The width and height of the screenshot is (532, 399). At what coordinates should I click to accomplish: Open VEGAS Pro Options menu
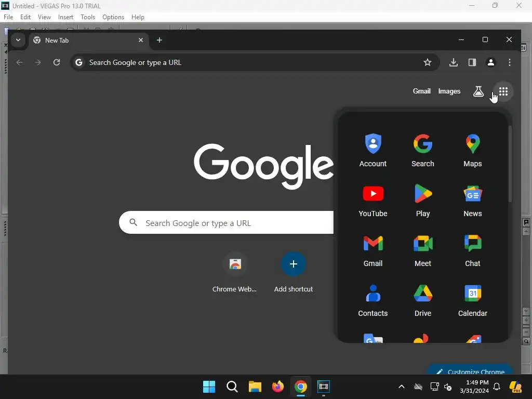pyautogui.click(x=113, y=17)
